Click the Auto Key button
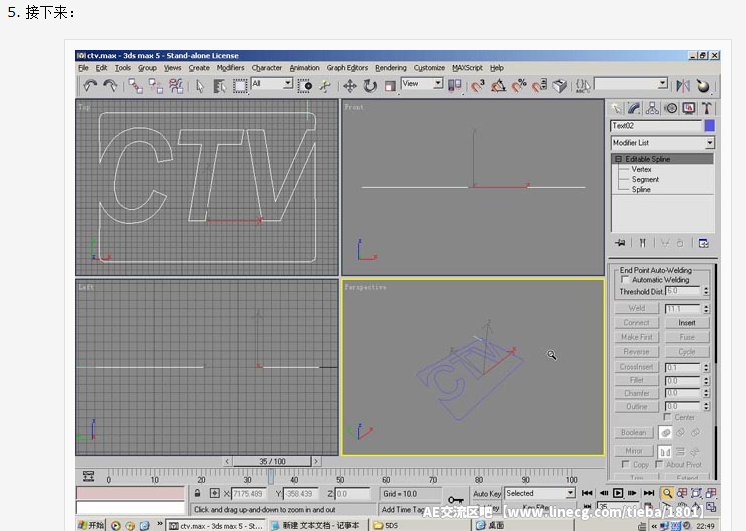Viewport: 746px width, 531px height. pos(487,493)
